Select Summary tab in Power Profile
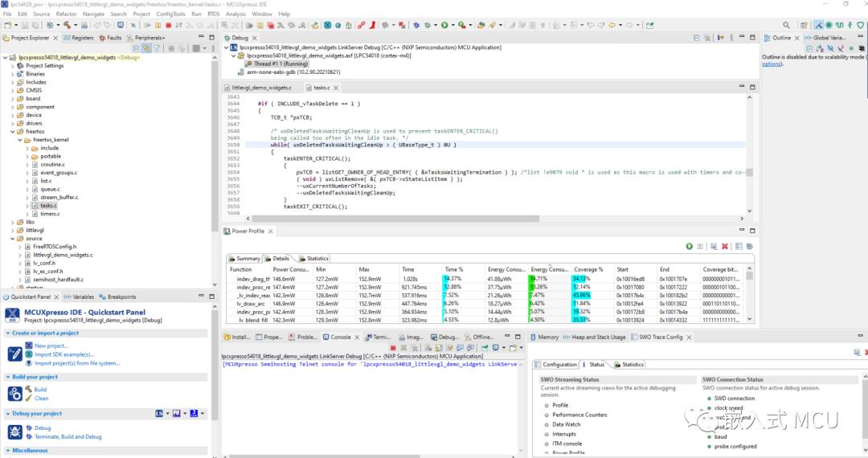Image resolution: width=868 pixels, height=458 pixels. 244,258
